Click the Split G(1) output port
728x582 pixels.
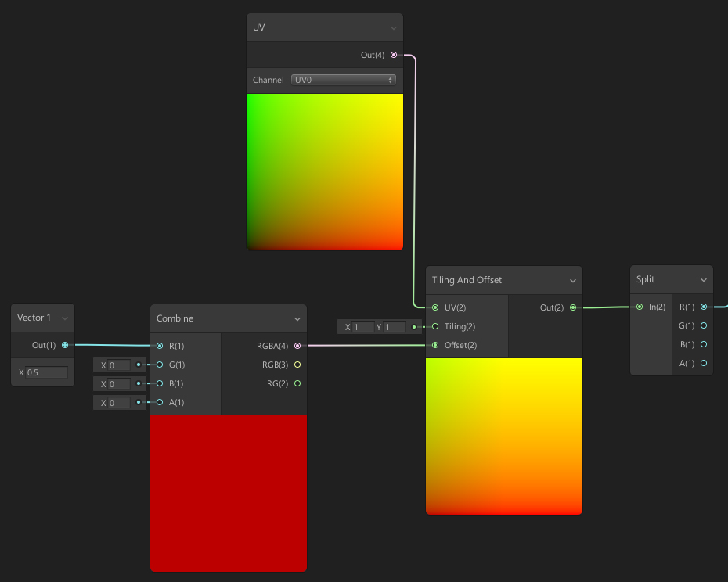pyautogui.click(x=704, y=325)
